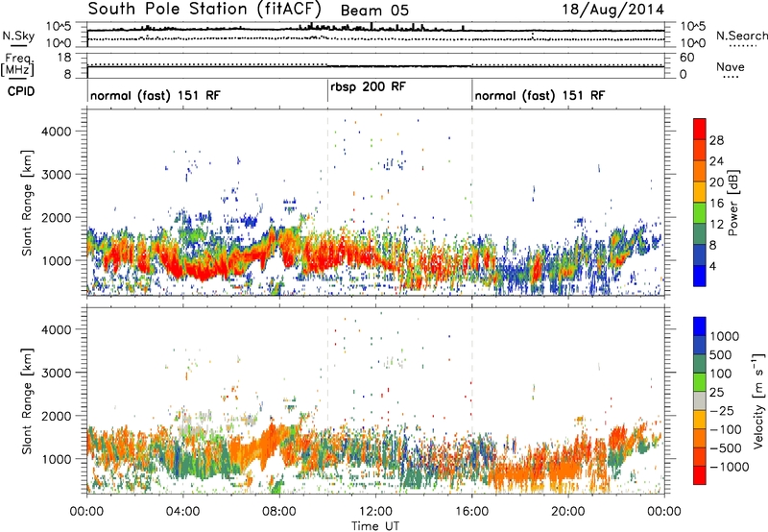Click the 'South Pole Station (fitACF)' title
768x532 pixels.
tap(204, 10)
